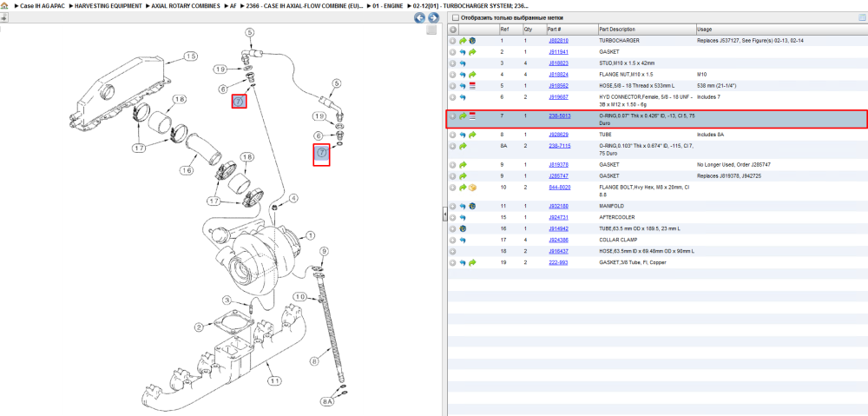Select callout 11 manifold in diagram

pyautogui.click(x=274, y=380)
